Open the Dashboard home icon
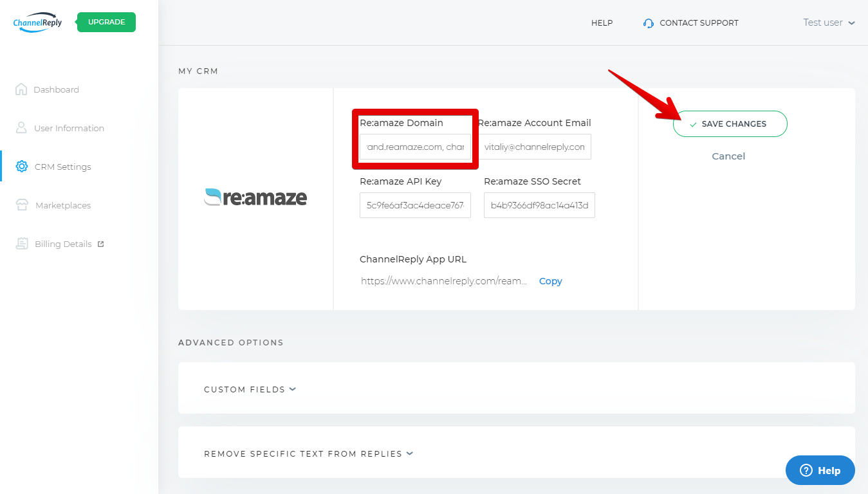 pos(21,89)
